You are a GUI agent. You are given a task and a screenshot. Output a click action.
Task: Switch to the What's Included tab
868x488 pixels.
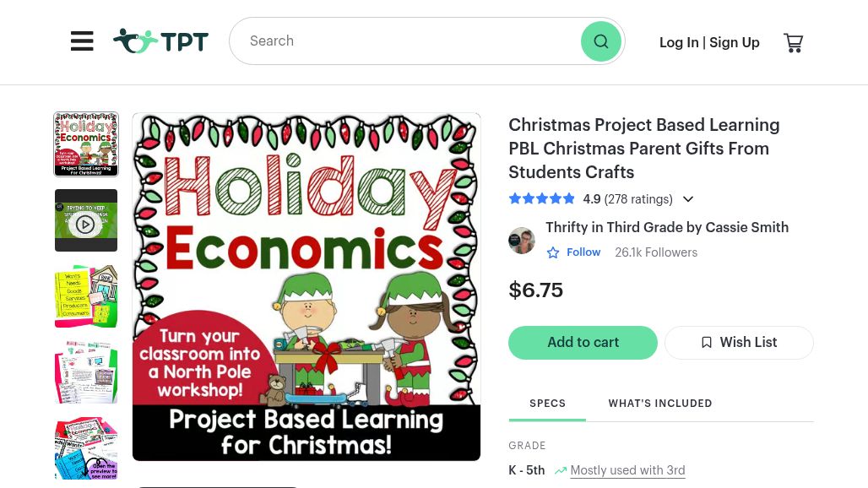(x=660, y=404)
